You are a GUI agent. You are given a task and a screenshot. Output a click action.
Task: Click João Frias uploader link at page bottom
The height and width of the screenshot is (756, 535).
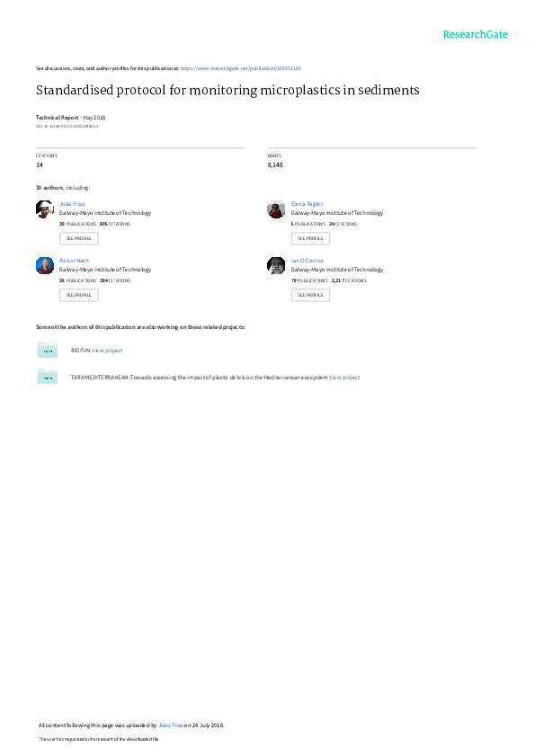[171, 725]
